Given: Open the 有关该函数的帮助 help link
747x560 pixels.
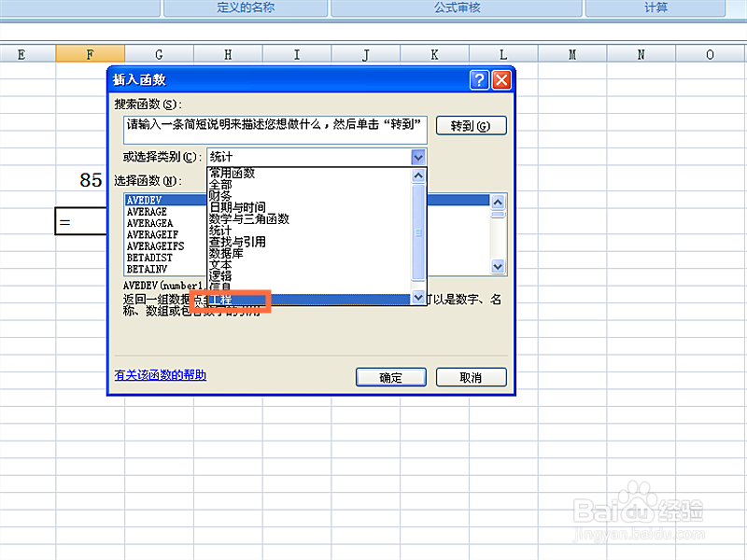Looking at the screenshot, I should (160, 375).
